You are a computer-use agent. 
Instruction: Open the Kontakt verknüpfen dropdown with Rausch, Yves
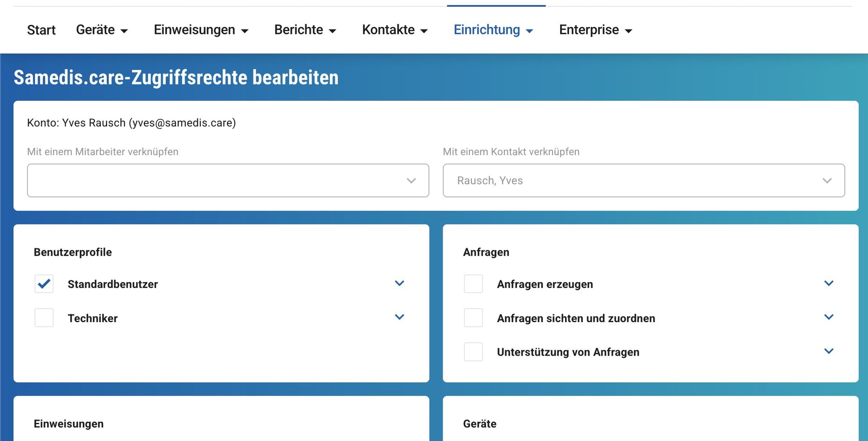[x=644, y=180]
